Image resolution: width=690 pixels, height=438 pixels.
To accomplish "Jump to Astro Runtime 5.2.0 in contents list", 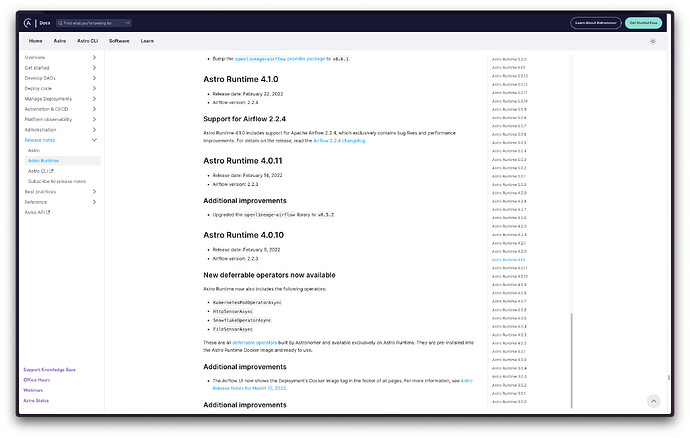I will (x=509, y=59).
